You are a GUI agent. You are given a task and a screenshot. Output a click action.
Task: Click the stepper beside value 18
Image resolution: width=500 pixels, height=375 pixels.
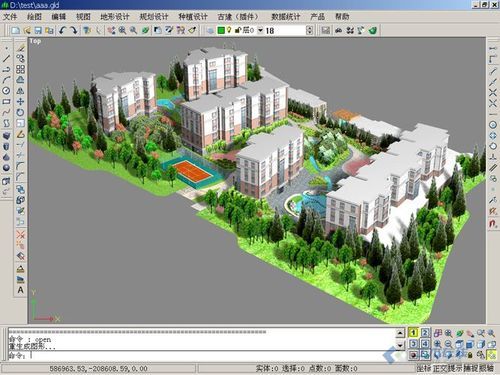tap(309, 30)
